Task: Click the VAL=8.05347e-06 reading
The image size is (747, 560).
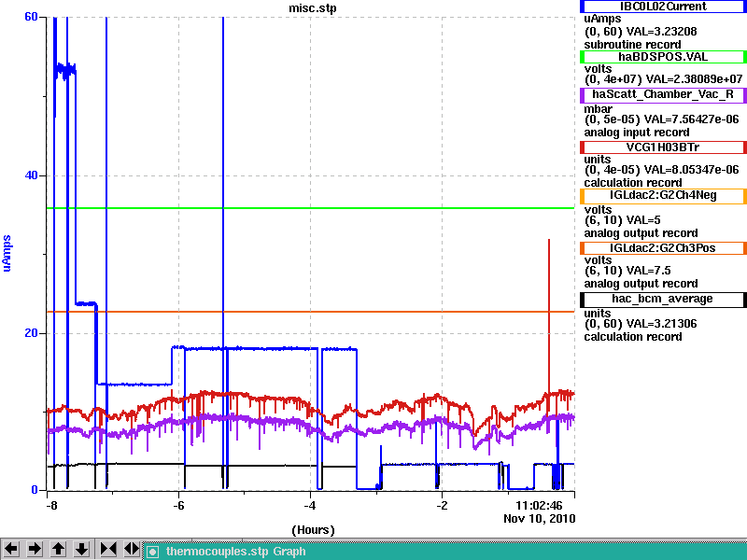Action: pos(692,170)
